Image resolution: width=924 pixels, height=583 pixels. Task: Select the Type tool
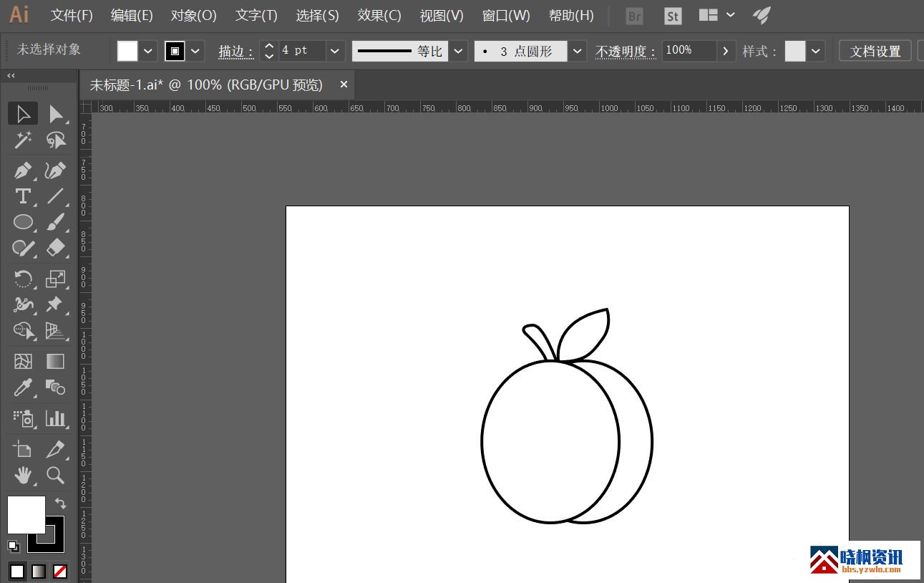click(23, 196)
